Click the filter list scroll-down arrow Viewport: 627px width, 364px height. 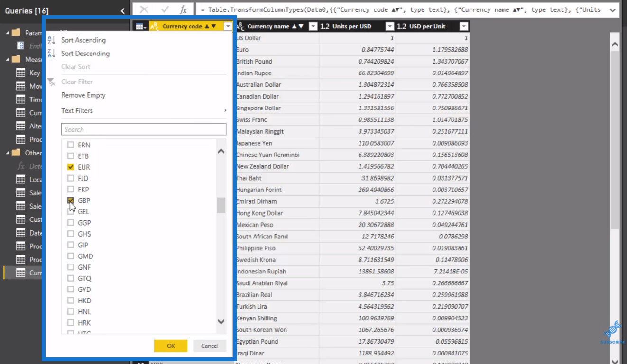coord(221,321)
